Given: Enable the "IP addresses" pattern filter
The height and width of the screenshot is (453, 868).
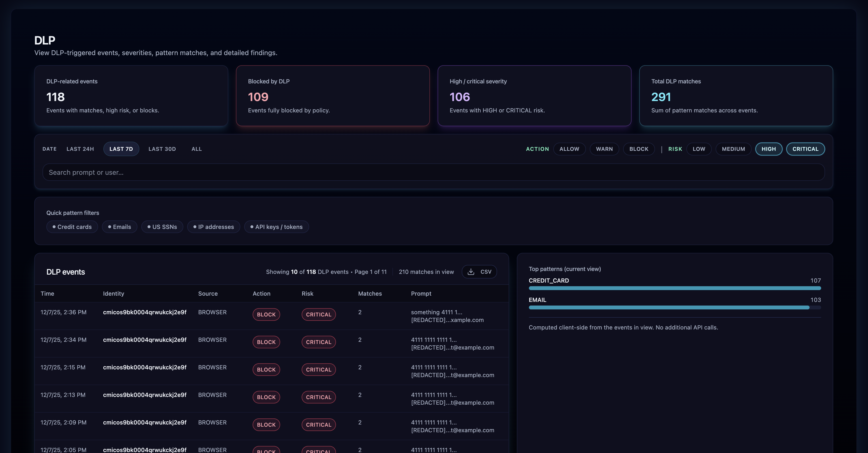Looking at the screenshot, I should point(213,227).
